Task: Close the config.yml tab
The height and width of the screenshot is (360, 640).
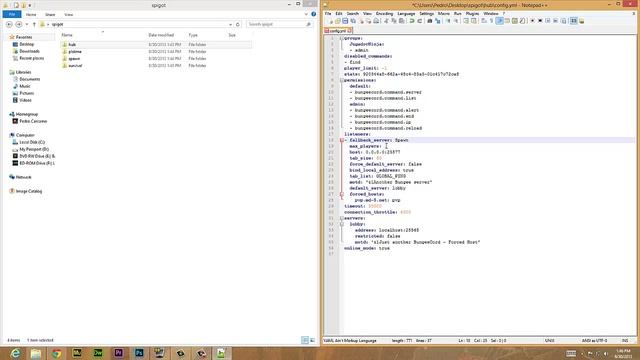Action: (350, 31)
